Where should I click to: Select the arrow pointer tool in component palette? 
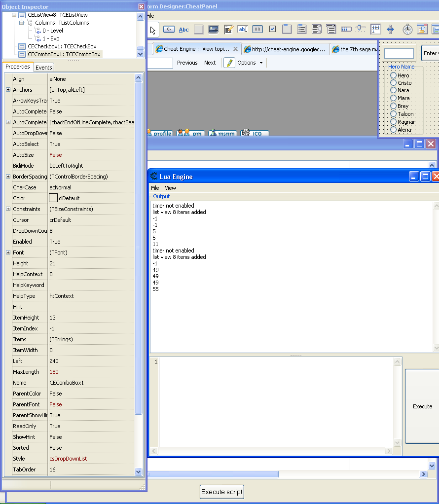click(153, 30)
